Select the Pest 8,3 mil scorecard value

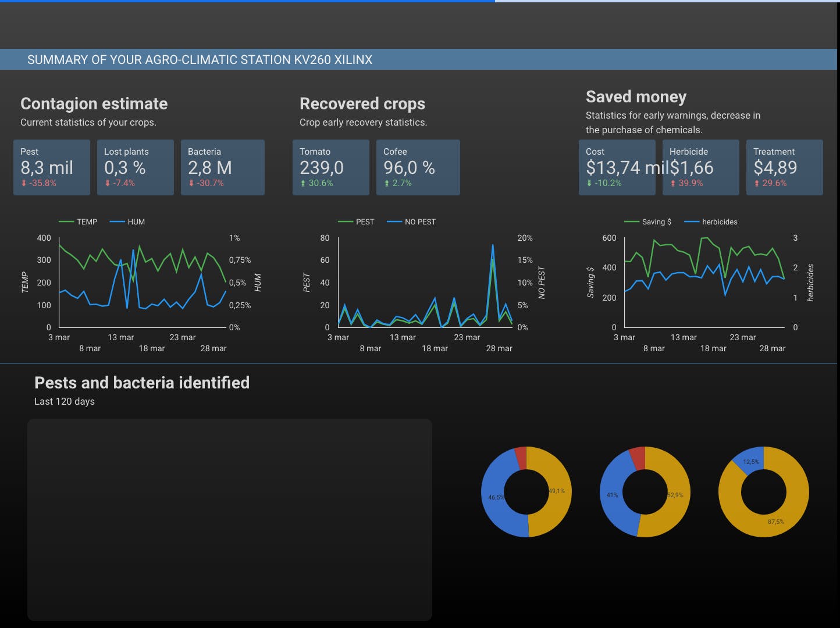tap(47, 167)
